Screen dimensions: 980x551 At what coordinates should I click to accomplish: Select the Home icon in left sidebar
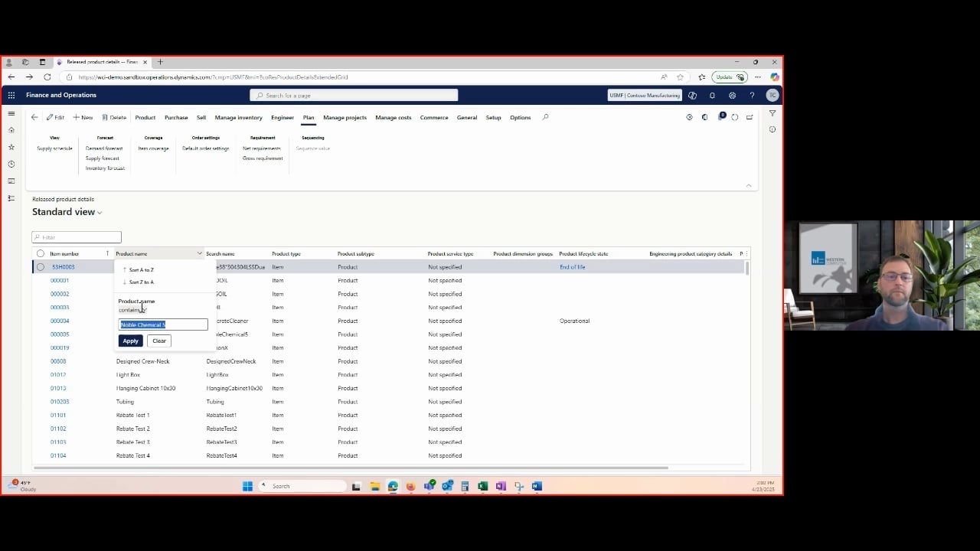point(11,130)
